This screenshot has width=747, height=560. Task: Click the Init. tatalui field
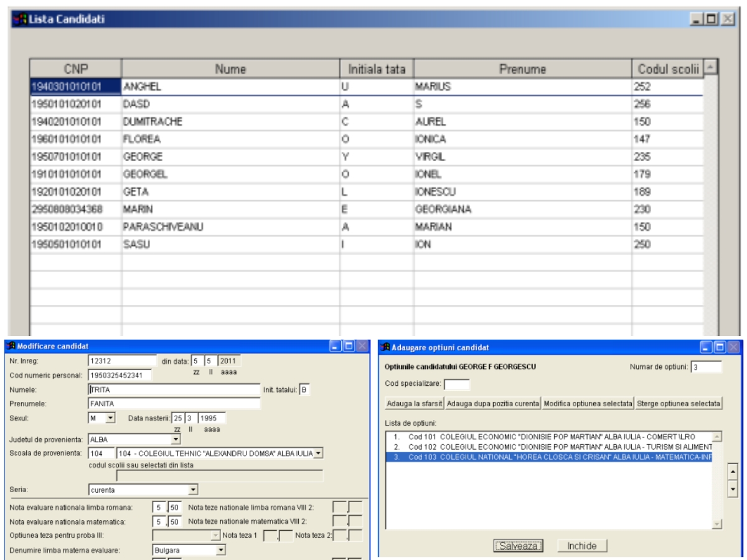click(x=305, y=390)
